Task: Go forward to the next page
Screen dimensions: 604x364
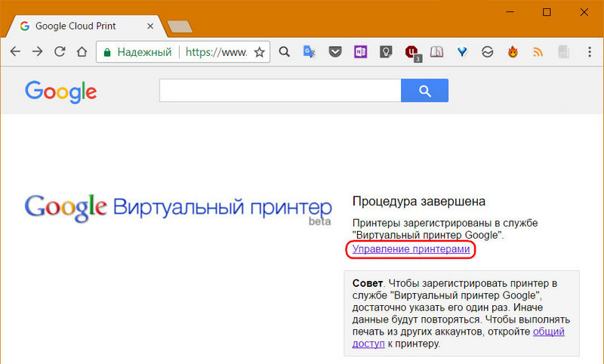Action: tap(37, 51)
